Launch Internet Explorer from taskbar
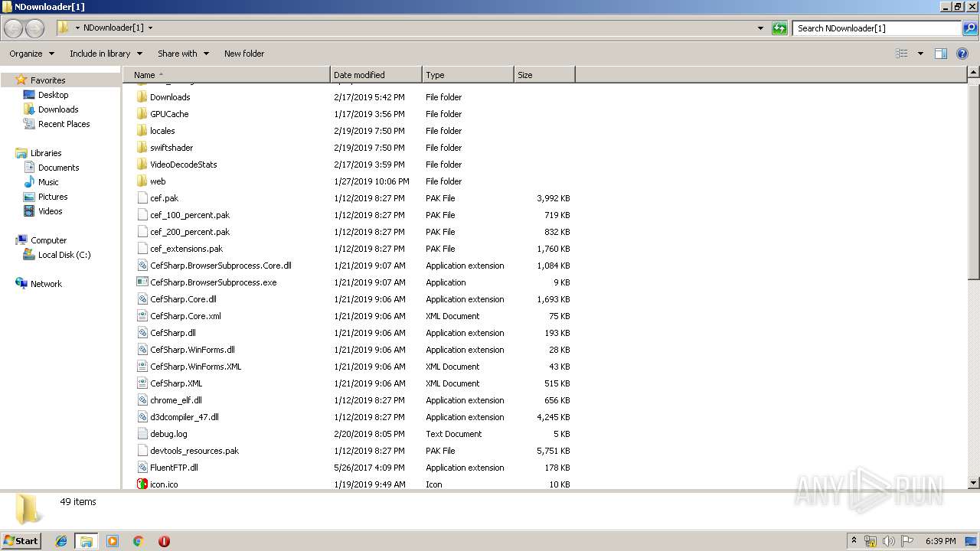This screenshot has width=980, height=551. [x=61, y=541]
